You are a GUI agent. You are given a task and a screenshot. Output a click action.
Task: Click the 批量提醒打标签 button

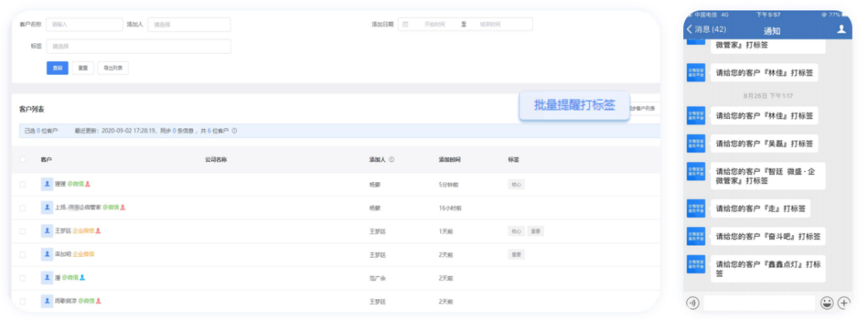(x=574, y=105)
